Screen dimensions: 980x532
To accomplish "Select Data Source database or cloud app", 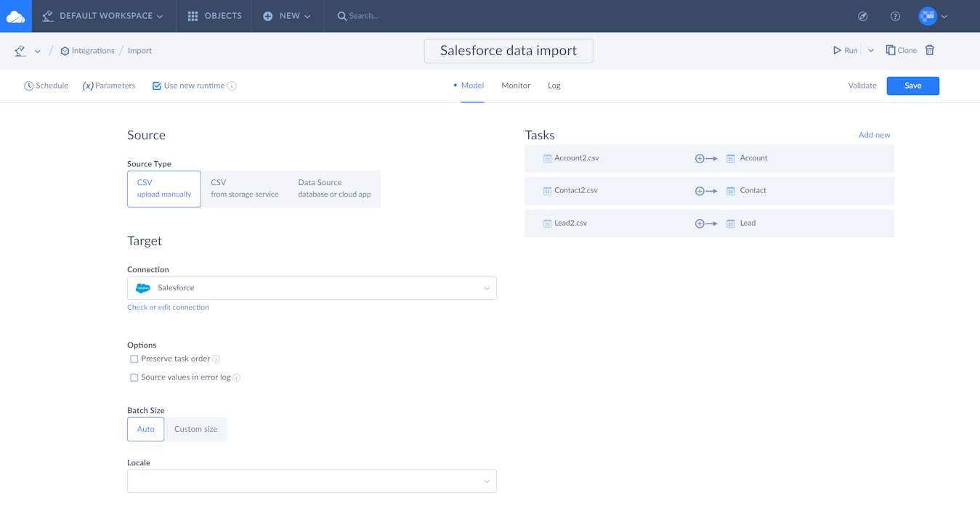I will coord(334,189).
